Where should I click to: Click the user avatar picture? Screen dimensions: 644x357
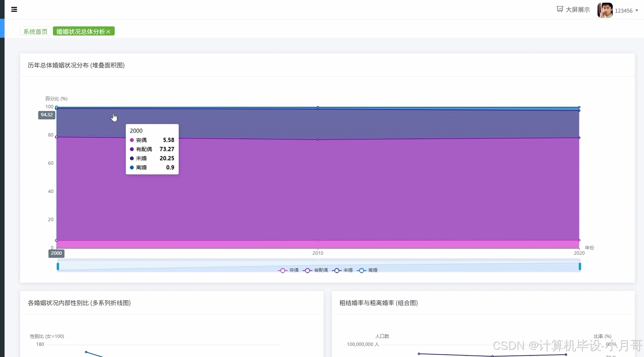tap(605, 10)
